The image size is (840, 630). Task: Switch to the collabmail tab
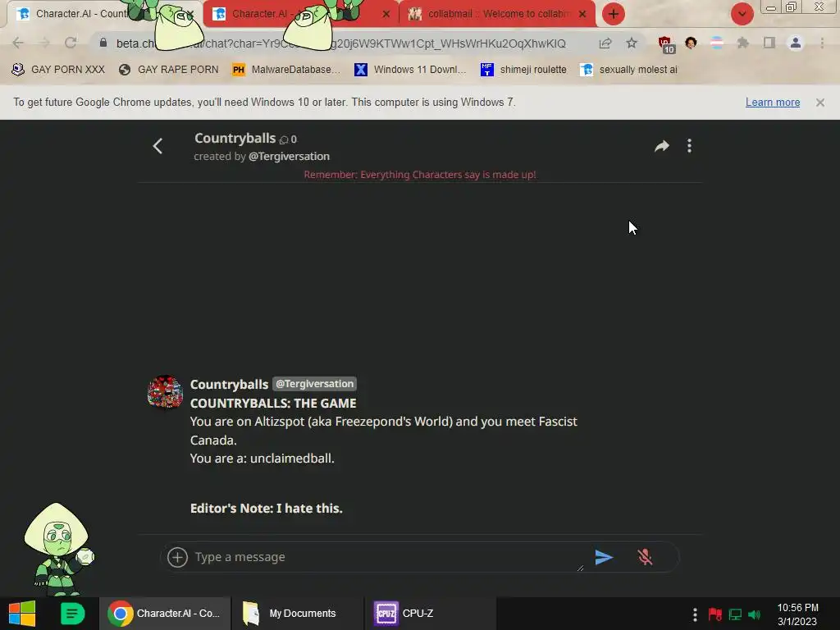point(498,14)
